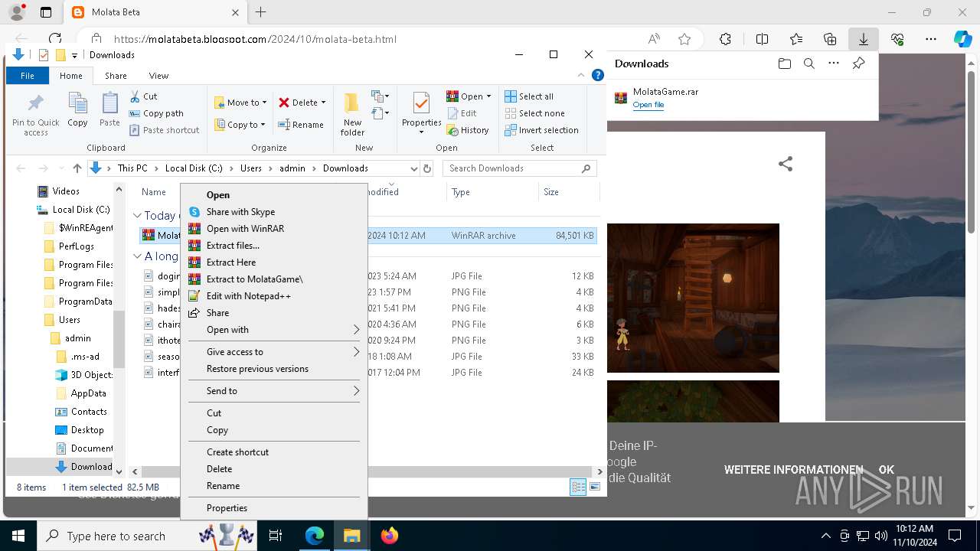This screenshot has height=551, width=980.
Task: Click the Explorer help icon
Action: pos(598,76)
